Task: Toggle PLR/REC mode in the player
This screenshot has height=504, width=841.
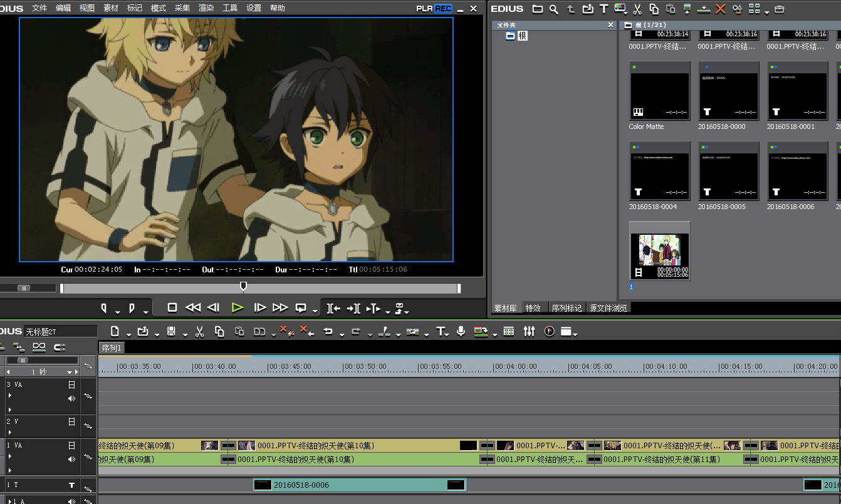Action: click(x=434, y=8)
